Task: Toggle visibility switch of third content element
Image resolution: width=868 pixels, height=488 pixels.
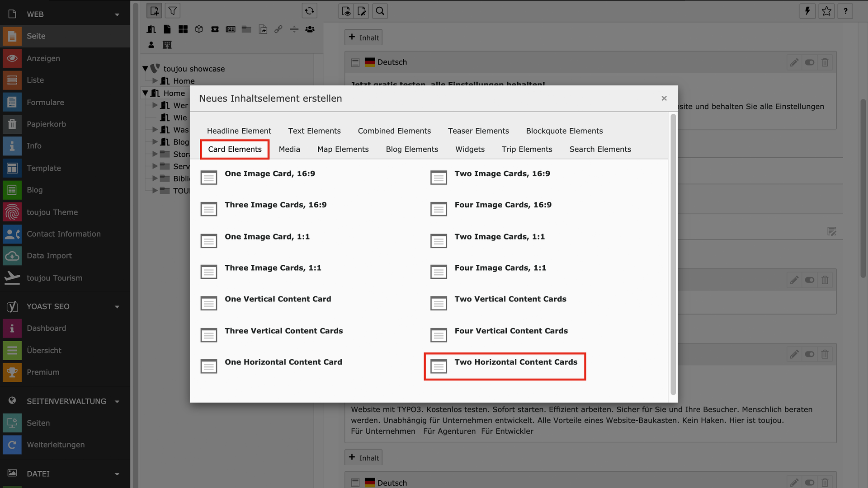Action: [810, 354]
